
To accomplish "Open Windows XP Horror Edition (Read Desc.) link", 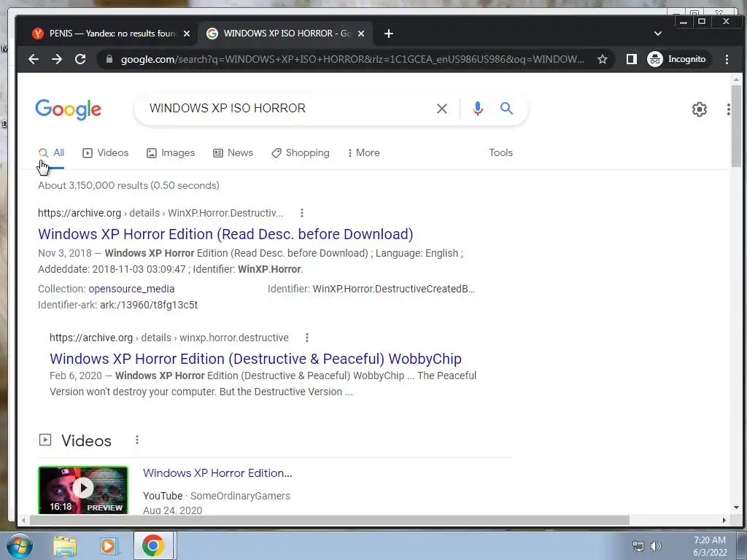I will point(225,234).
